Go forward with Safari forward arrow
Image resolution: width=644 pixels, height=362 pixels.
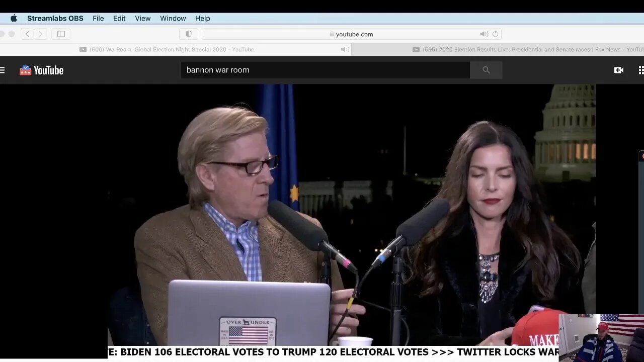40,34
